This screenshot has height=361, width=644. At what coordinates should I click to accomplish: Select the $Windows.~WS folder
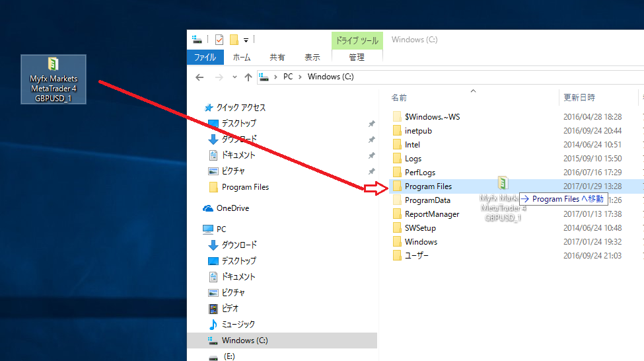[x=432, y=117]
